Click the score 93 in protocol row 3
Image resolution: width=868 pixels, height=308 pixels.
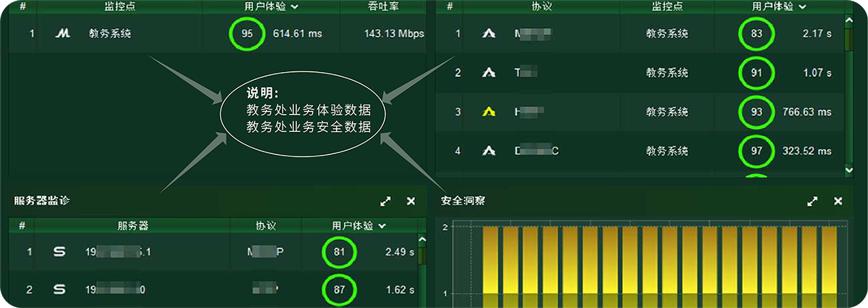click(x=756, y=112)
